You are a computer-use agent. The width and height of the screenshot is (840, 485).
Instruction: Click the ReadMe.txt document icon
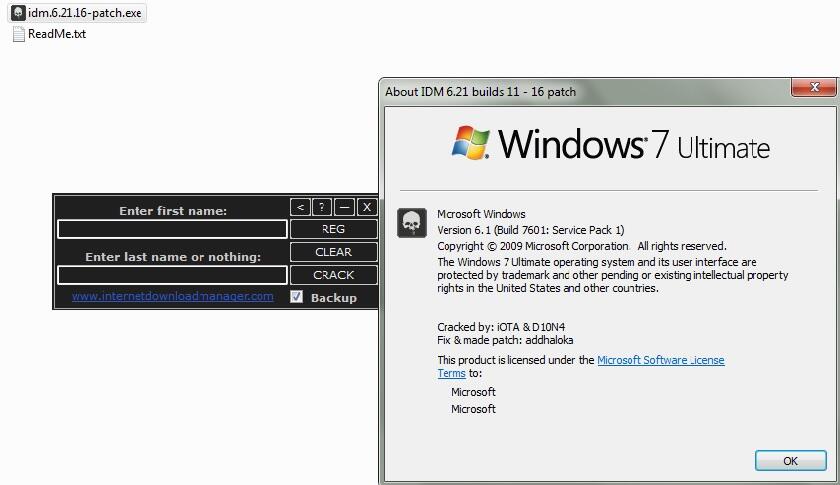tap(19, 34)
